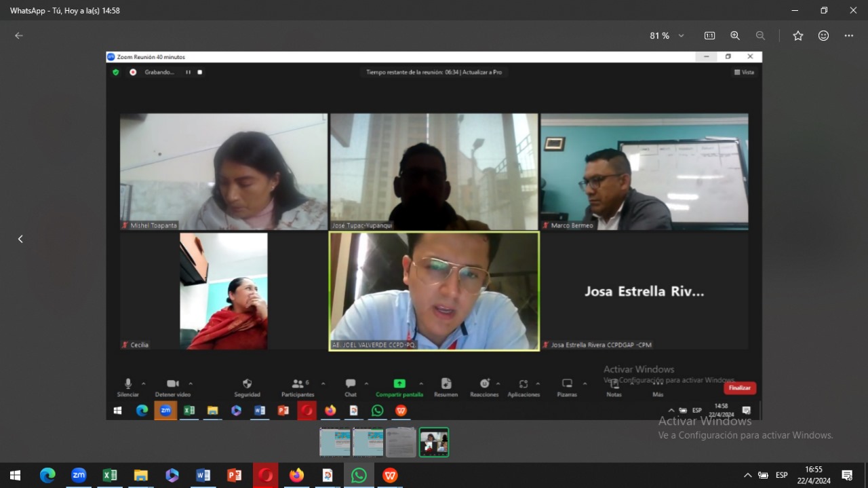The height and width of the screenshot is (488, 868).
Task: Show image at actual size 1:1
Action: coord(709,36)
